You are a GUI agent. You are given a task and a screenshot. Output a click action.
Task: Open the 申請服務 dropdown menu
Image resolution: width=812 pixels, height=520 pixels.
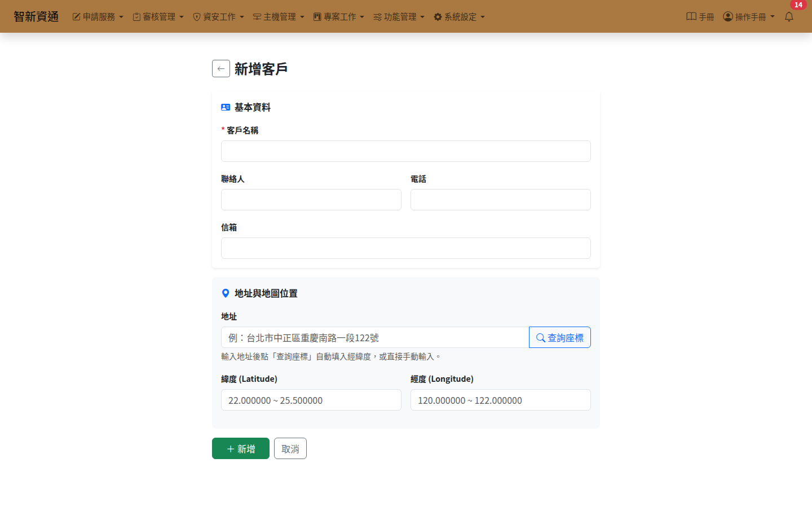[98, 17]
